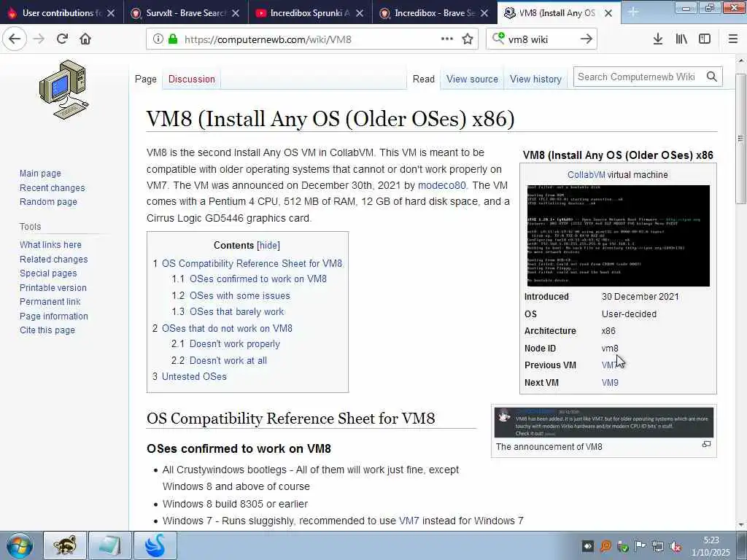Open Related changes sidebar link
747x560 pixels.
[53, 259]
